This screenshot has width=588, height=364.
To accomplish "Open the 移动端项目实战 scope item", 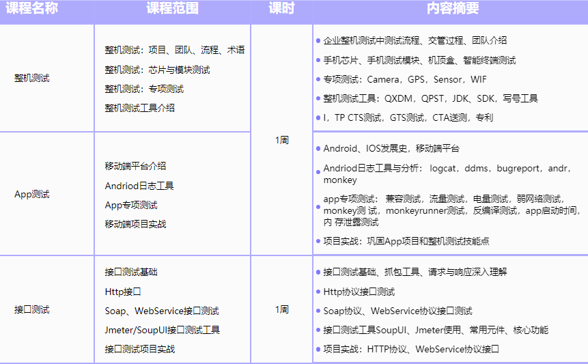I will coord(135,224).
